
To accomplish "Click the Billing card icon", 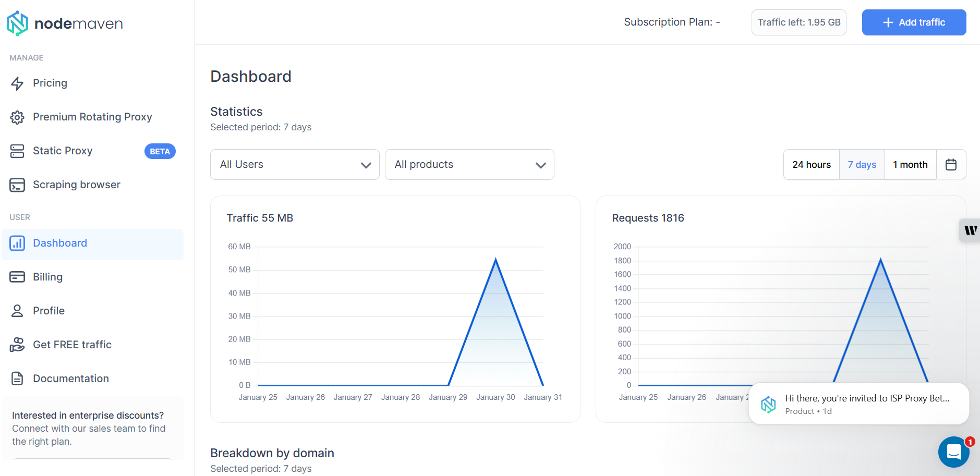I will tap(17, 276).
